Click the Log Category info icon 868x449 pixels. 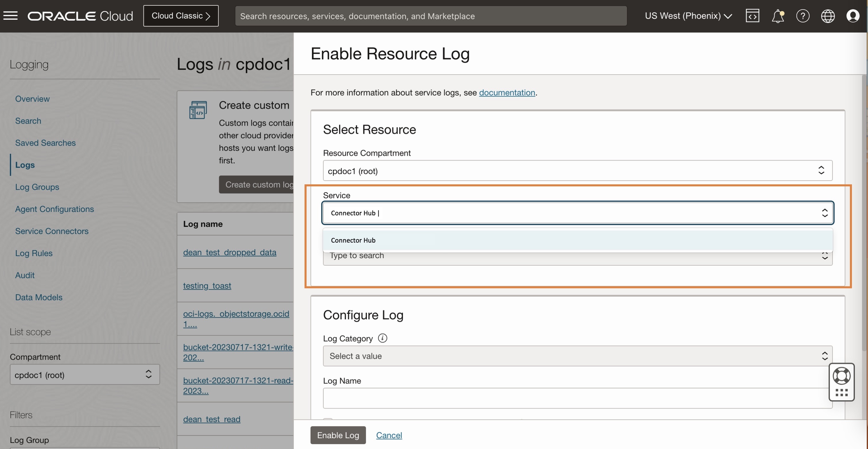coord(382,338)
